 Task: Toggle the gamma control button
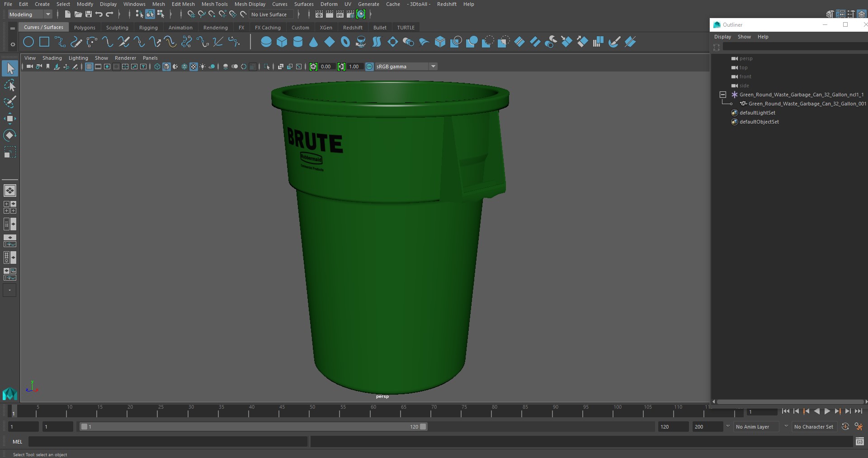click(341, 67)
